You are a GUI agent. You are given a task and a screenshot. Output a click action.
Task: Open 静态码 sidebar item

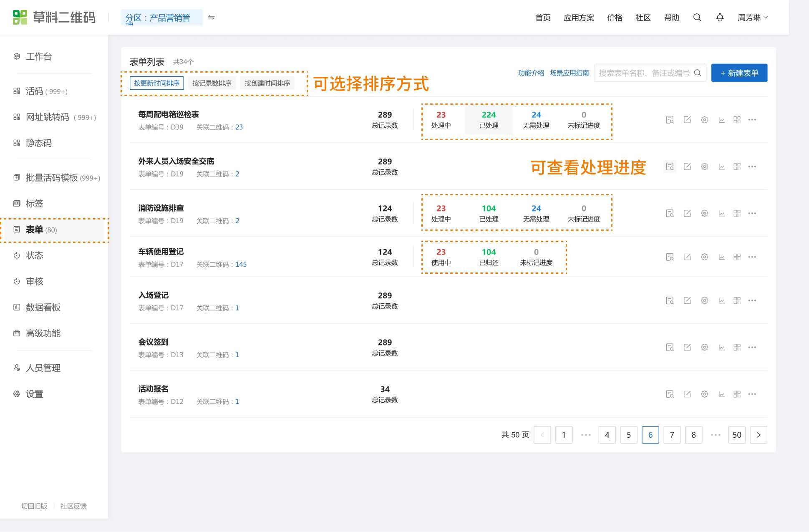[x=38, y=143]
